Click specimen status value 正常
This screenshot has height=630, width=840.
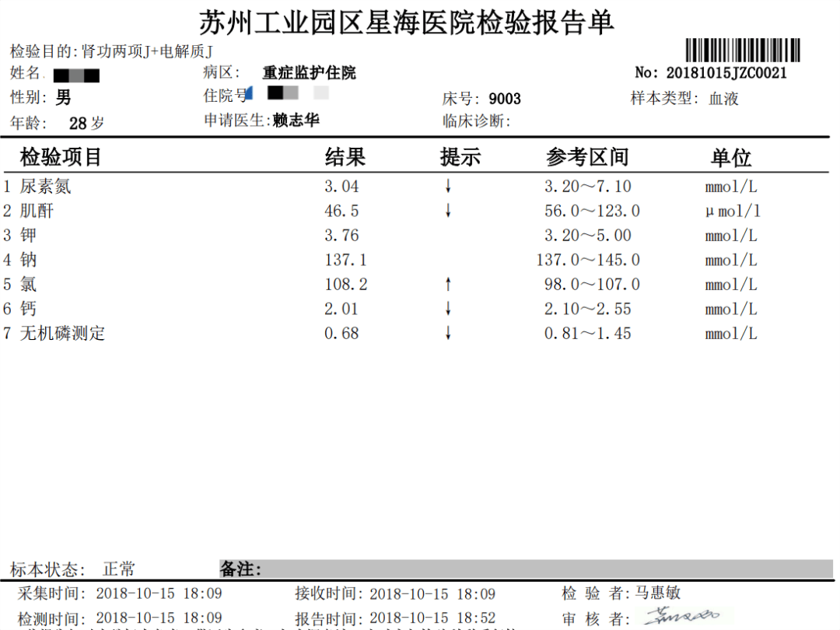(x=118, y=569)
